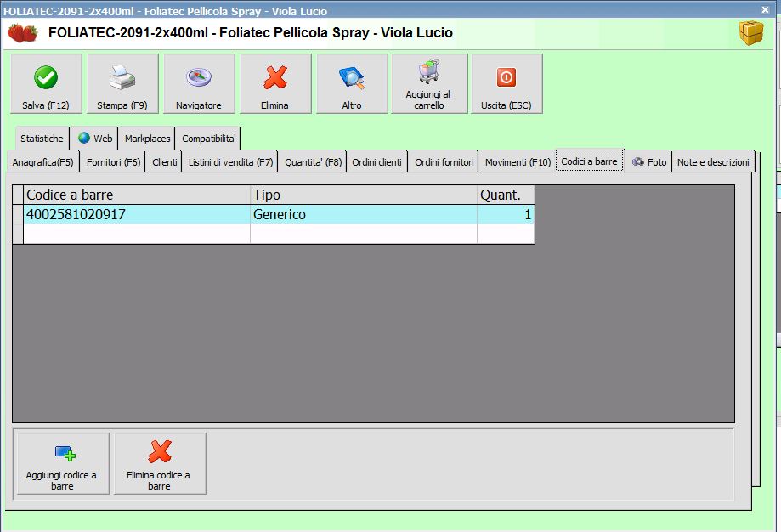Open the Altro magnifier button
Image resolution: width=781 pixels, height=532 pixels.
[x=352, y=83]
